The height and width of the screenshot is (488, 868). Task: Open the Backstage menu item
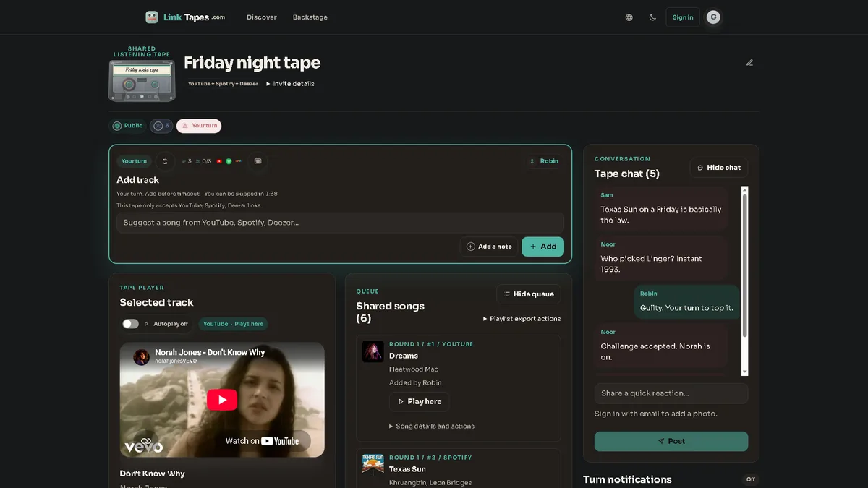click(310, 17)
